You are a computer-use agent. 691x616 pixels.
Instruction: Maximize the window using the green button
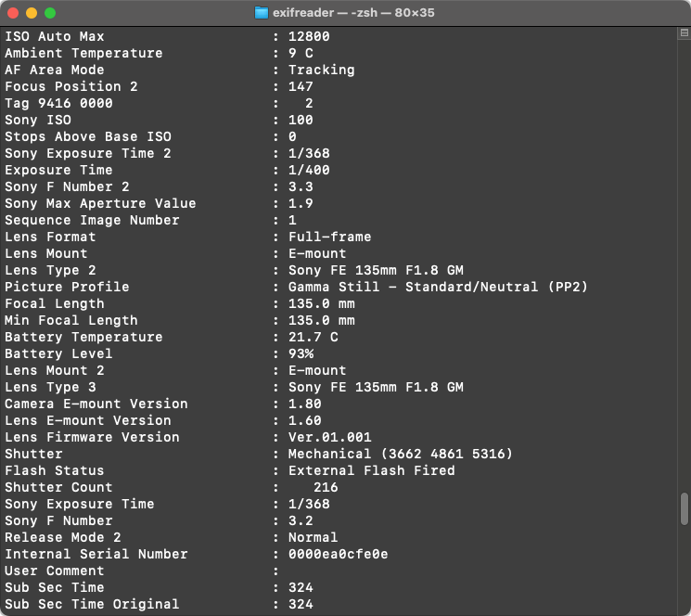pyautogui.click(x=50, y=13)
